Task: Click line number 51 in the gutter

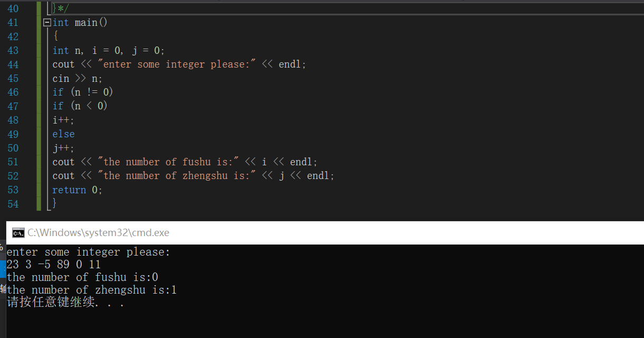Action: (13, 162)
